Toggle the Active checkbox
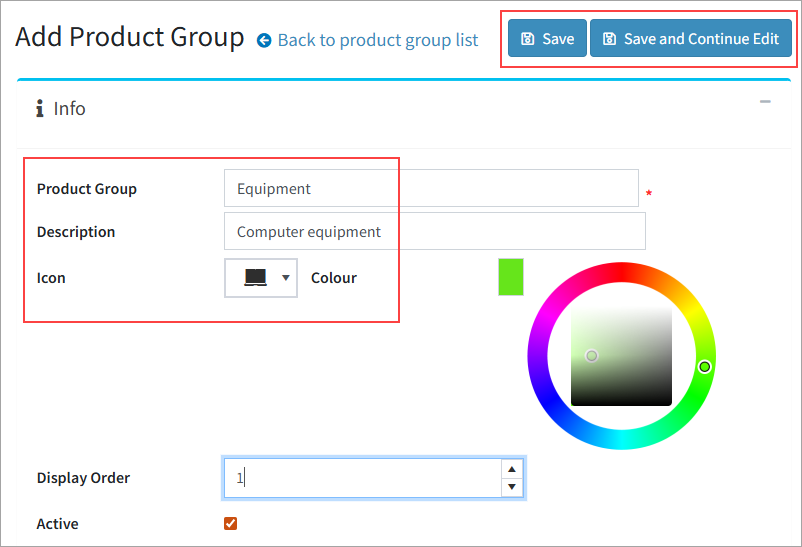Screen dimensions: 802x547 tap(231, 523)
